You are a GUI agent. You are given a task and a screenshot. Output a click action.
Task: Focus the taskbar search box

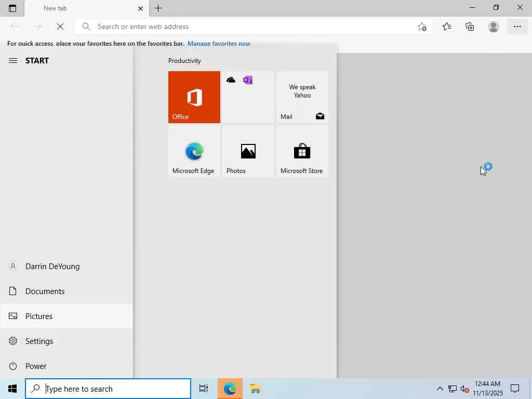[x=108, y=389]
